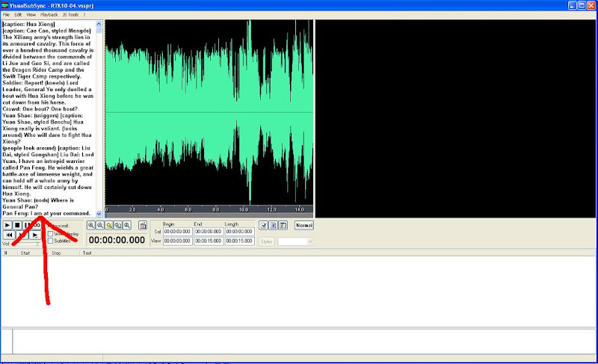Toggle the waveform display checkbox
598x364 pixels.
[x=50, y=234]
